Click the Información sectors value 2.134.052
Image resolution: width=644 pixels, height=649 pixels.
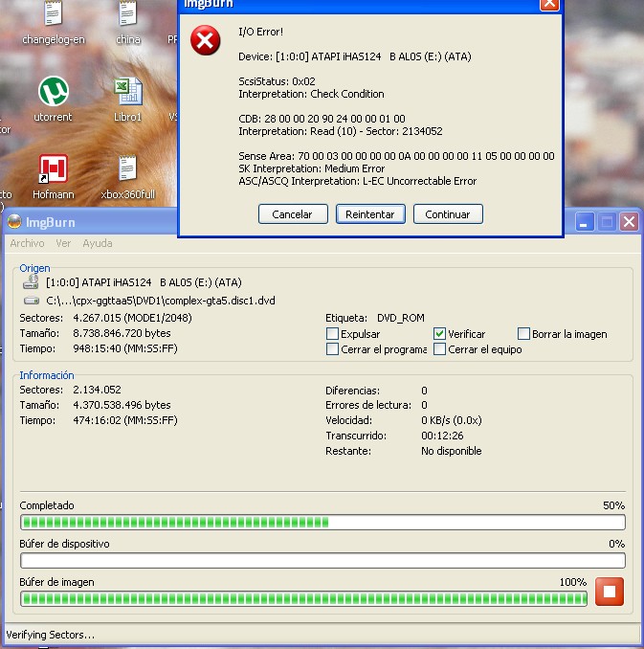click(97, 390)
